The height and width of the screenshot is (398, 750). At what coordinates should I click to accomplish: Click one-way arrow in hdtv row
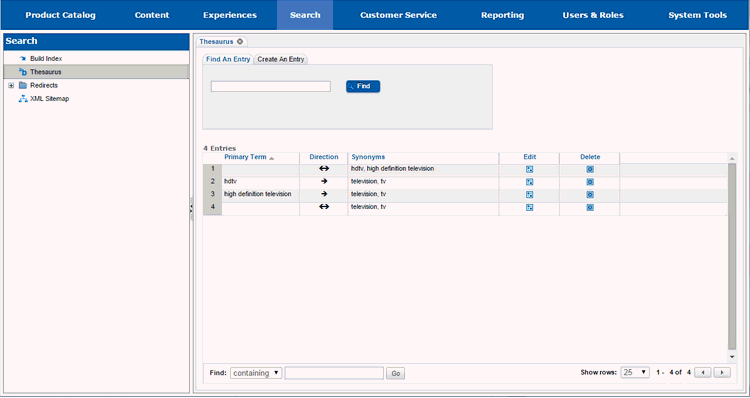pyautogui.click(x=324, y=181)
